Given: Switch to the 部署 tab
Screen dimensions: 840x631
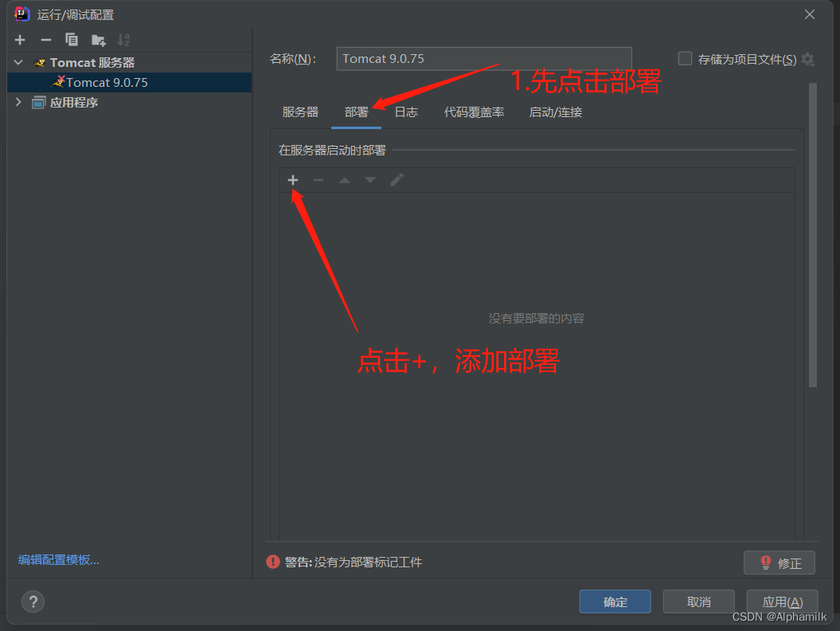Looking at the screenshot, I should tap(356, 112).
